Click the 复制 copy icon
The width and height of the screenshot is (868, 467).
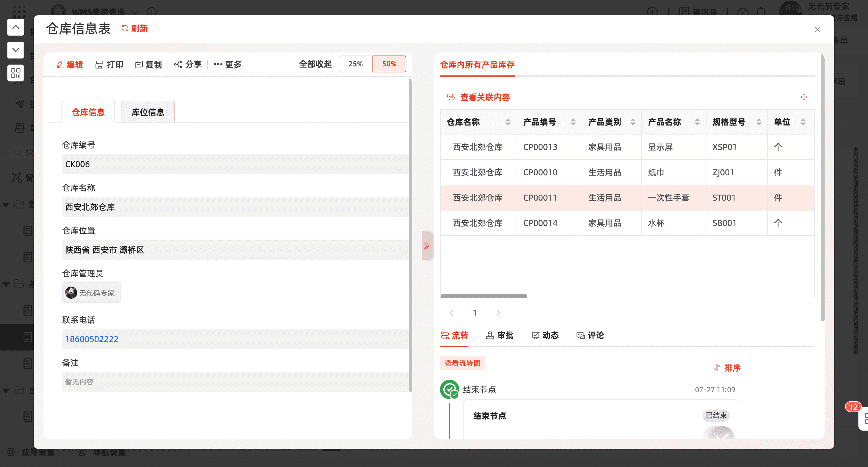[139, 64]
